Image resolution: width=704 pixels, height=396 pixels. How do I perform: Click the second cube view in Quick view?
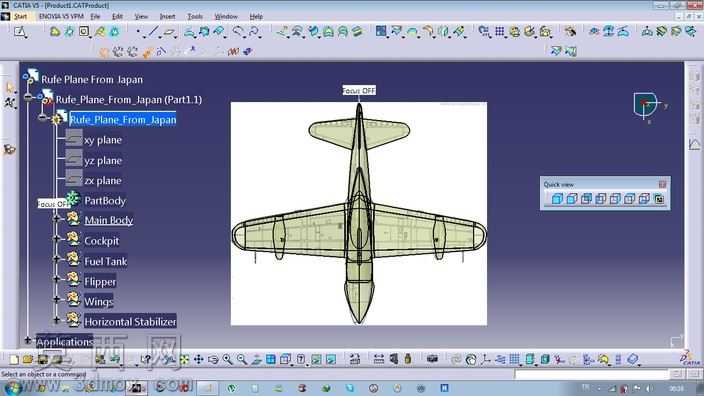(572, 199)
